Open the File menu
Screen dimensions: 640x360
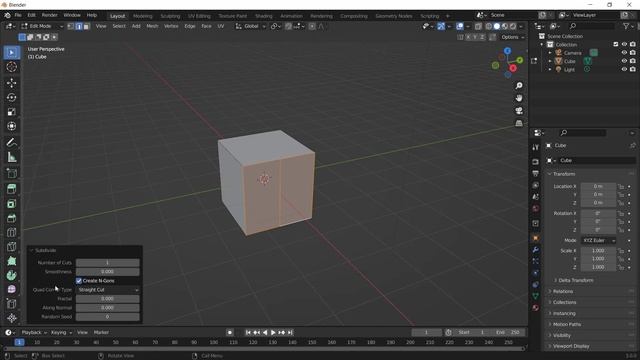[x=18, y=15]
